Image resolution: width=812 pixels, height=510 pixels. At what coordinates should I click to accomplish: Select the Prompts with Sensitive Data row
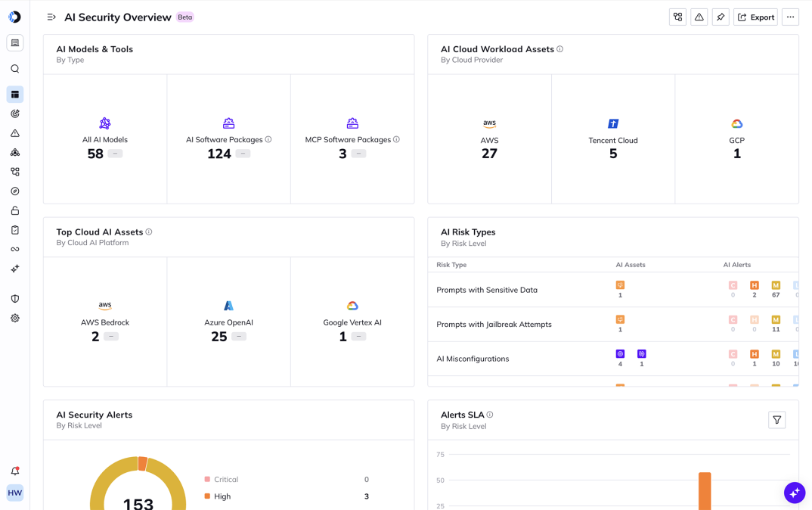coord(613,290)
